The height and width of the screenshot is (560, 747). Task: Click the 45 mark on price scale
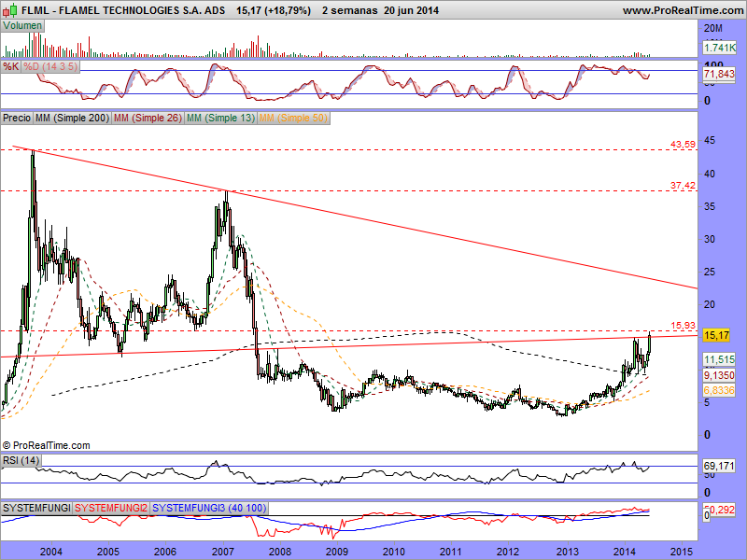[710, 141]
